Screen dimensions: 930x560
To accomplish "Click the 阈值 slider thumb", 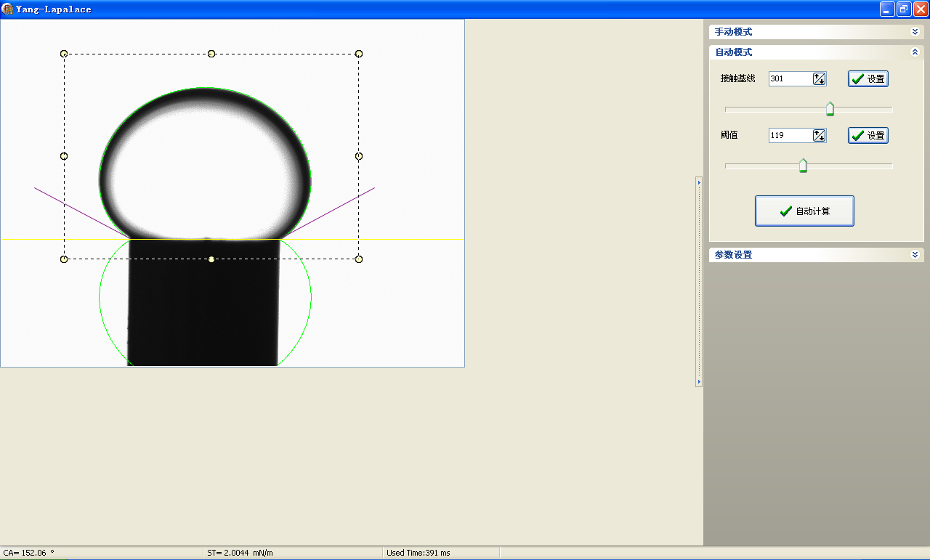I will coord(803,166).
